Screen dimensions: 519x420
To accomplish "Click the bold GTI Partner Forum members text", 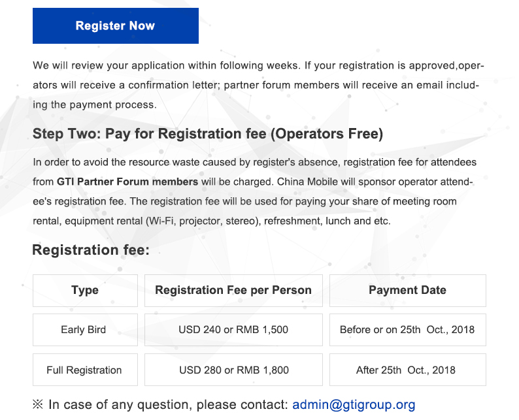I will [x=127, y=182].
